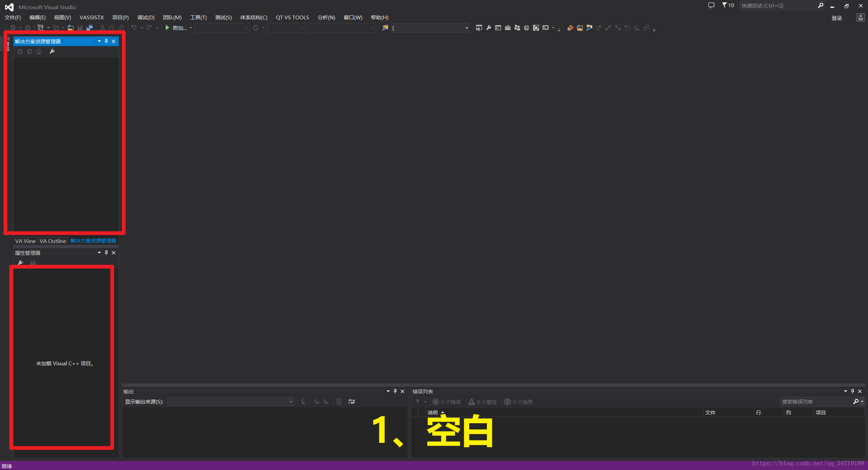Select the 解决方案资源管理器 bottom tab
Viewport: 868px width, 470px height.
click(93, 241)
